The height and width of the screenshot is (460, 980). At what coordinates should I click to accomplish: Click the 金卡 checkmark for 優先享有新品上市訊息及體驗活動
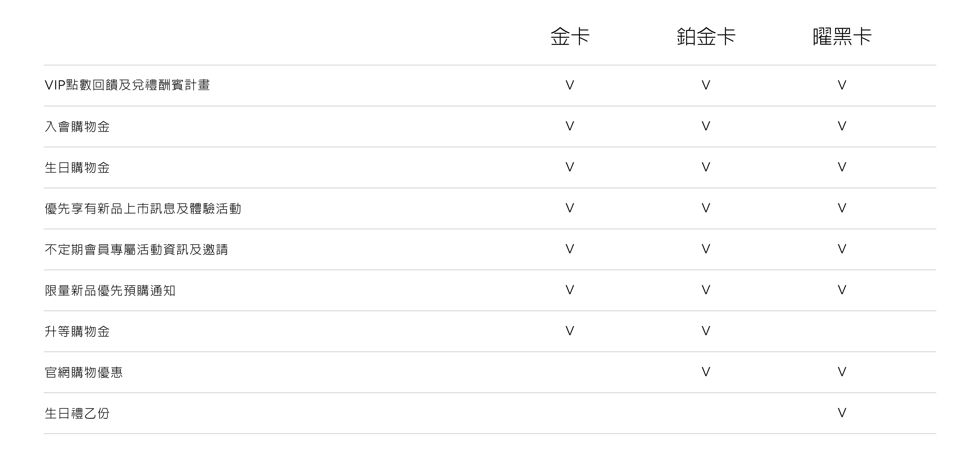point(570,208)
